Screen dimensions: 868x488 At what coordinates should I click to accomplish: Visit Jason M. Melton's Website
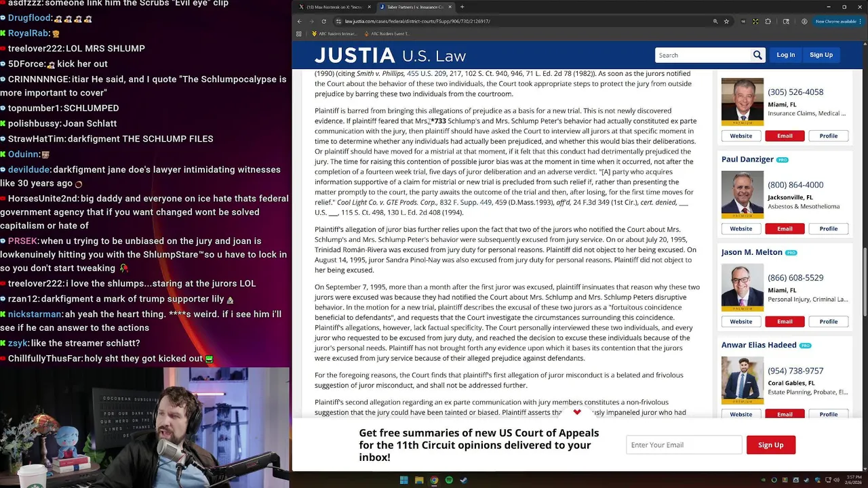(x=741, y=321)
